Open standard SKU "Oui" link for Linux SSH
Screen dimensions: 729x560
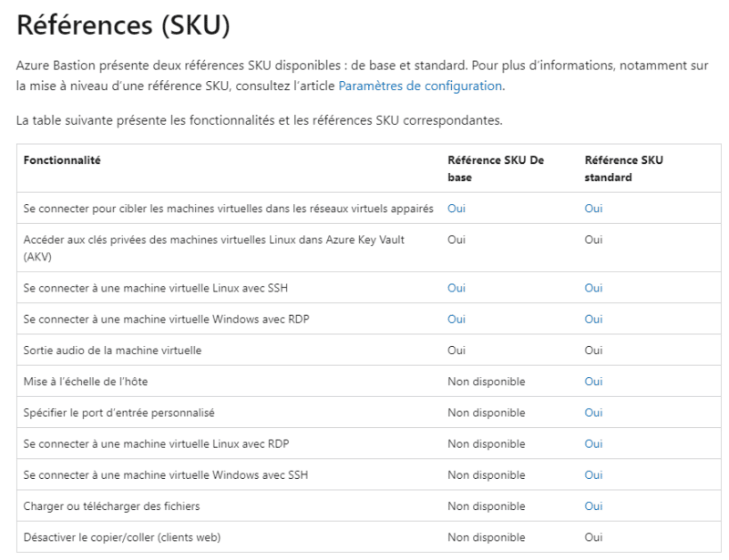tap(593, 288)
